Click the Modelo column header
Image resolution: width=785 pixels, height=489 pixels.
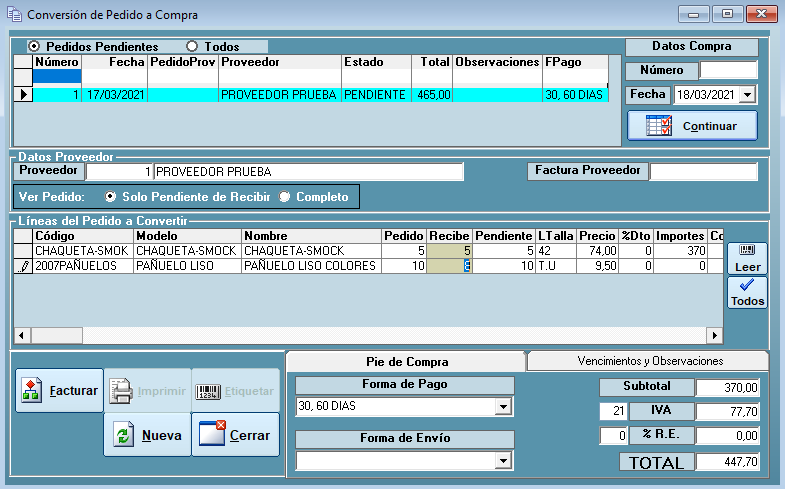187,236
